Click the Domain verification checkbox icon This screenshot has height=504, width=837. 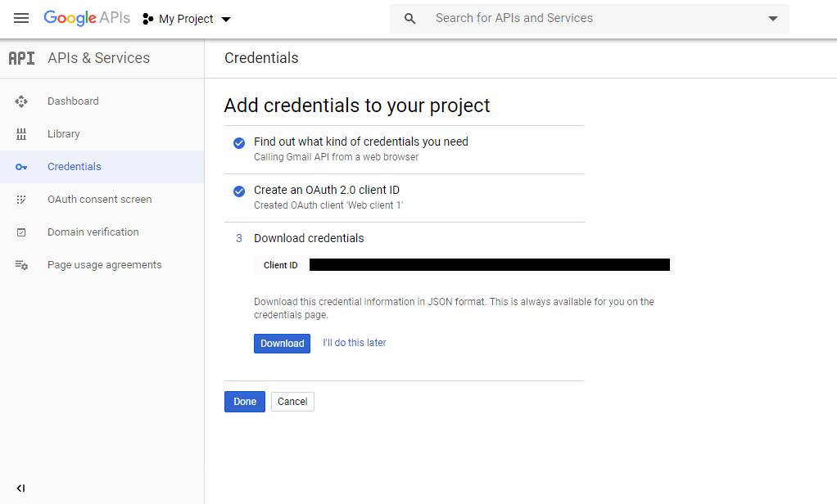click(21, 232)
